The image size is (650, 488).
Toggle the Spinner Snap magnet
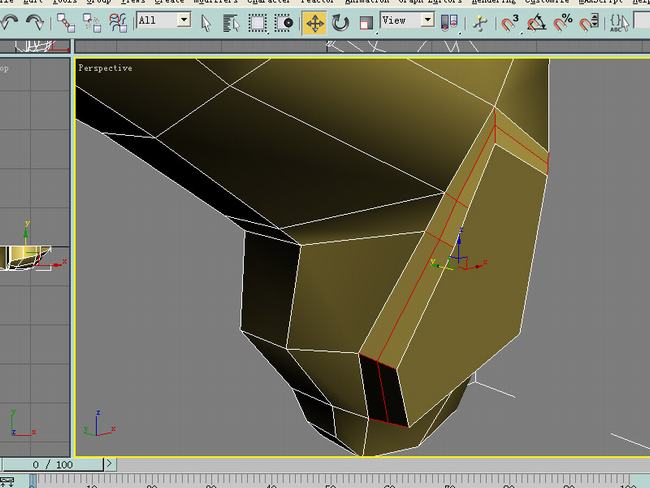(589, 23)
